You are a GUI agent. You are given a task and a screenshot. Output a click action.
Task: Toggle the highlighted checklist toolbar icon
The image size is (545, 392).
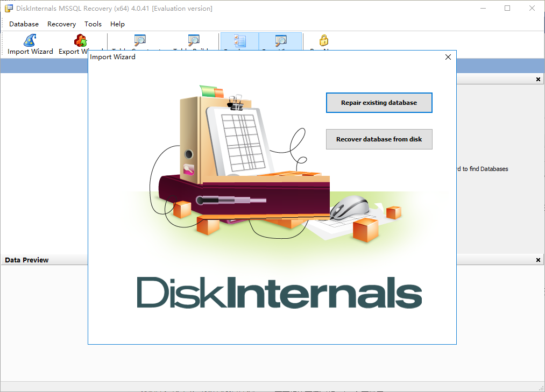pyautogui.click(x=240, y=41)
